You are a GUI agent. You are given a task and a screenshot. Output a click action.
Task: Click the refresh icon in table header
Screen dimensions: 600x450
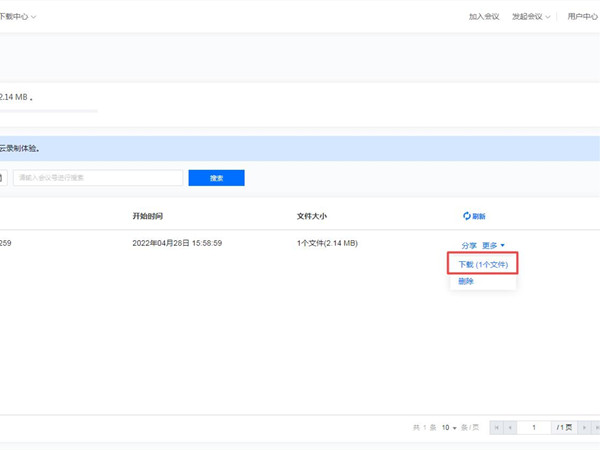pyautogui.click(x=467, y=216)
